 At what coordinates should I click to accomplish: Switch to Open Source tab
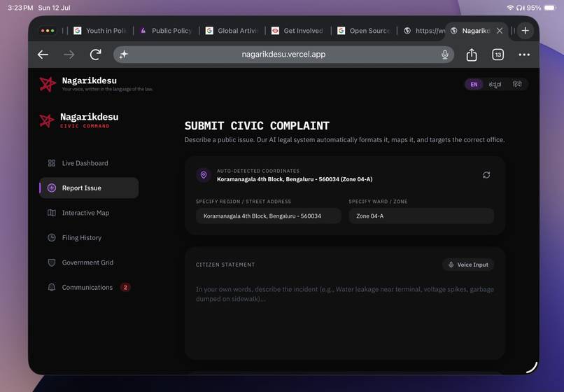click(x=365, y=31)
